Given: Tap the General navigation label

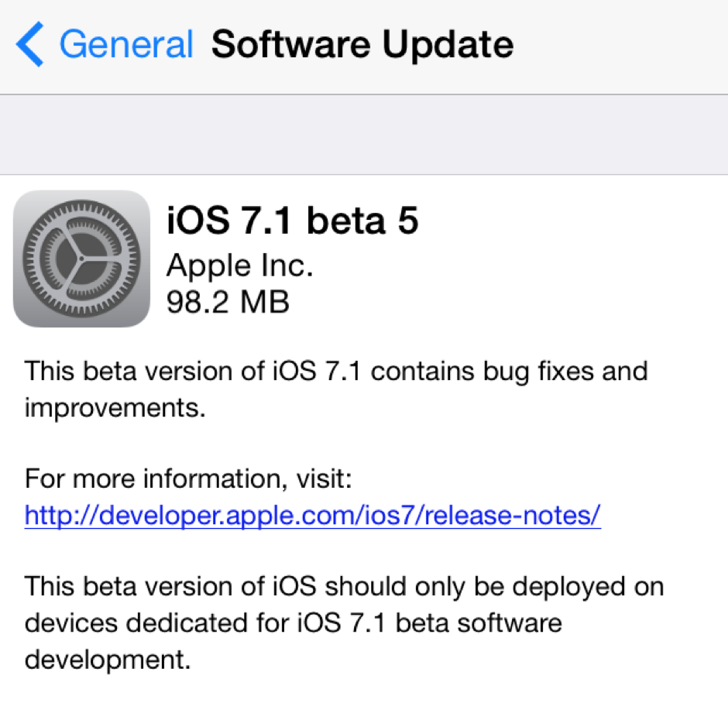Looking at the screenshot, I should click(125, 44).
